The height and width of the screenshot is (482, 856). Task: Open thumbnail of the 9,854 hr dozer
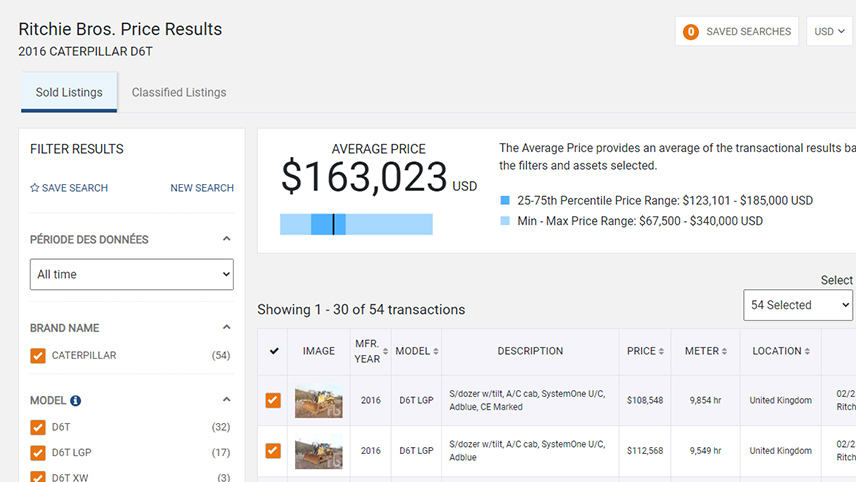(319, 401)
